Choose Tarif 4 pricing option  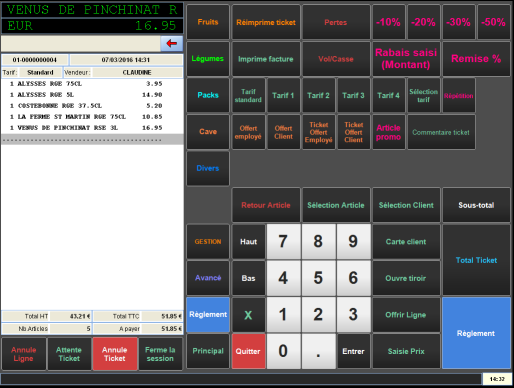coord(388,95)
